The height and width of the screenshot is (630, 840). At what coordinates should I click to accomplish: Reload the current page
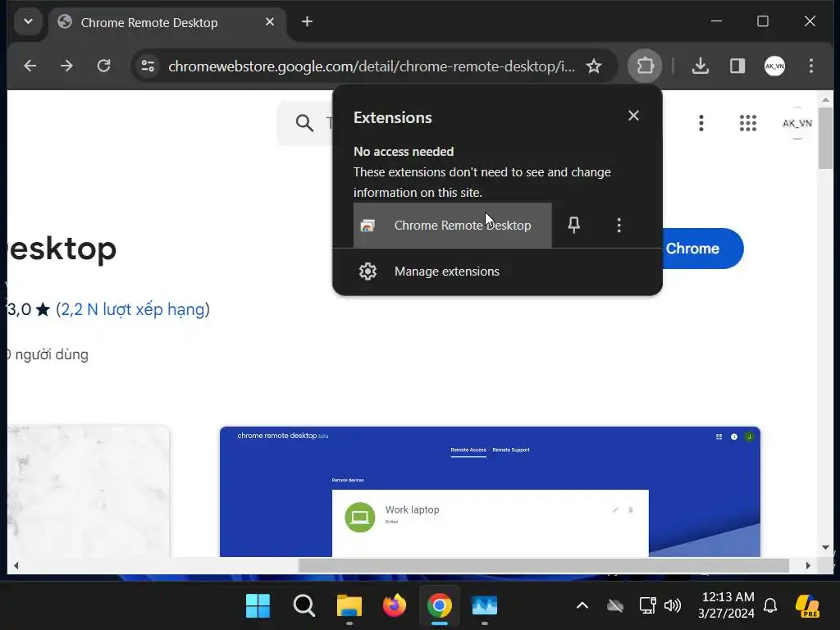(103, 66)
